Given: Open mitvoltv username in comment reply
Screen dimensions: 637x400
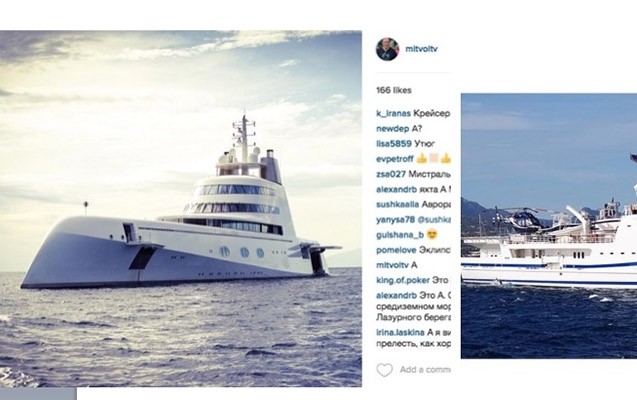Looking at the screenshot, I should point(393,264).
